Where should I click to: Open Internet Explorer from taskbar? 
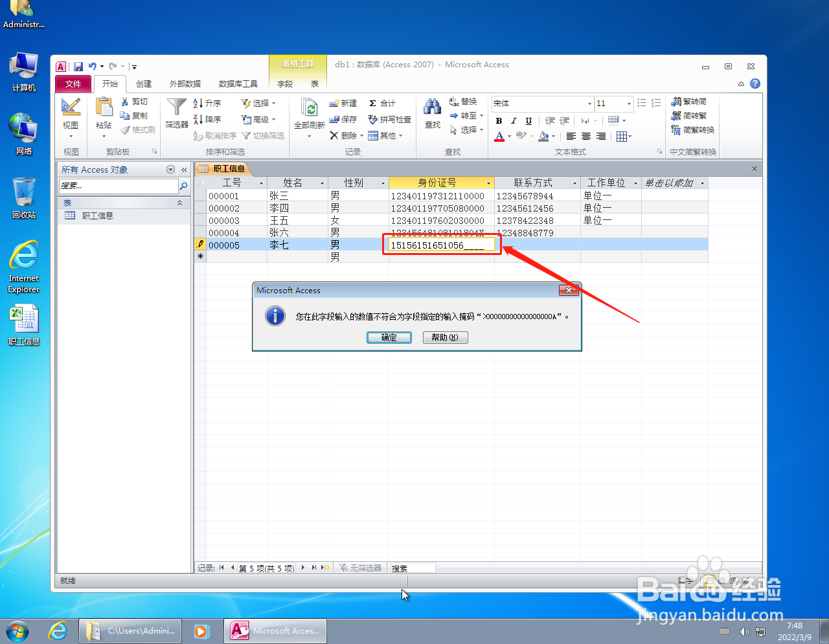click(58, 630)
